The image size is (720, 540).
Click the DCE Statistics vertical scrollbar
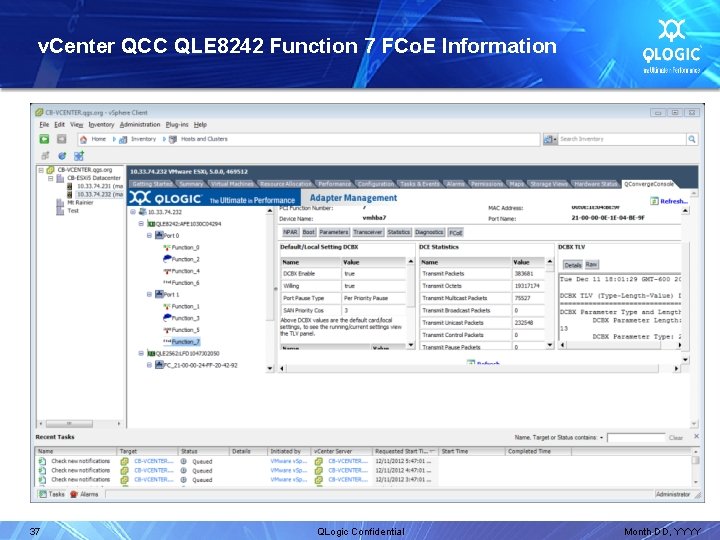(550, 303)
